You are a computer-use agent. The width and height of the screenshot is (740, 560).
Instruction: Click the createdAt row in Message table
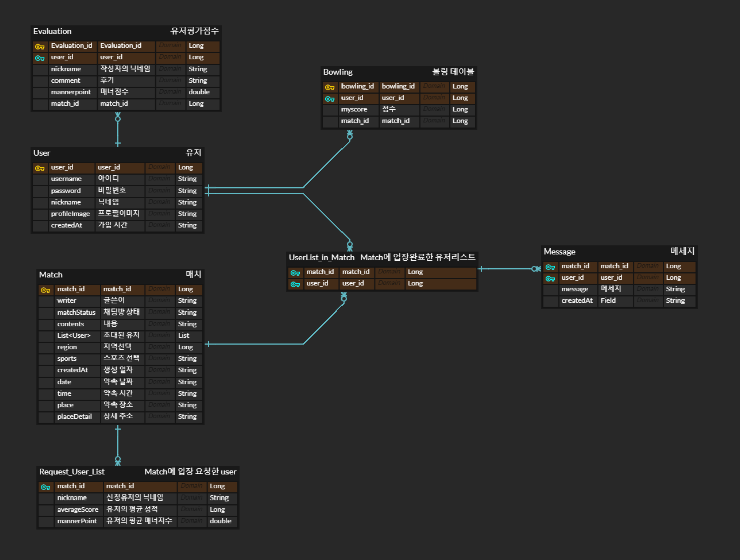(577, 301)
